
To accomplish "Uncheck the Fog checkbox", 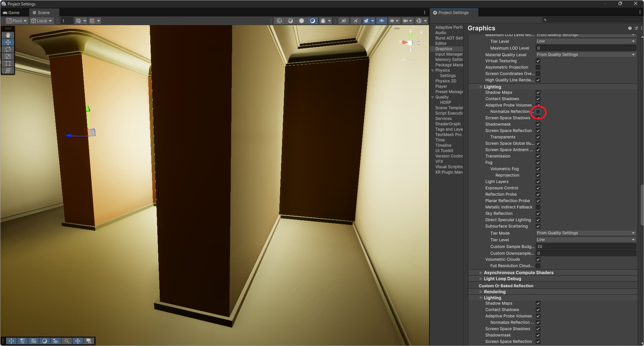I will point(538,163).
